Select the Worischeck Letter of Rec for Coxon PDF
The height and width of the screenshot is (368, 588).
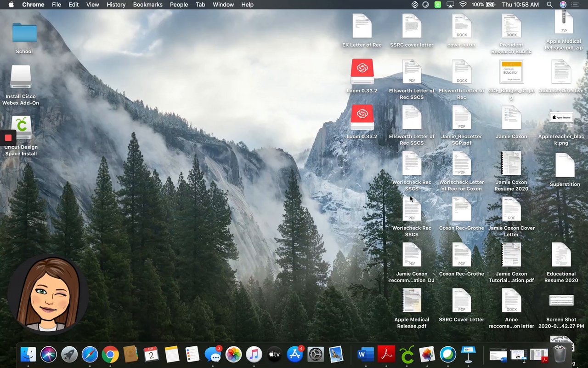(462, 171)
